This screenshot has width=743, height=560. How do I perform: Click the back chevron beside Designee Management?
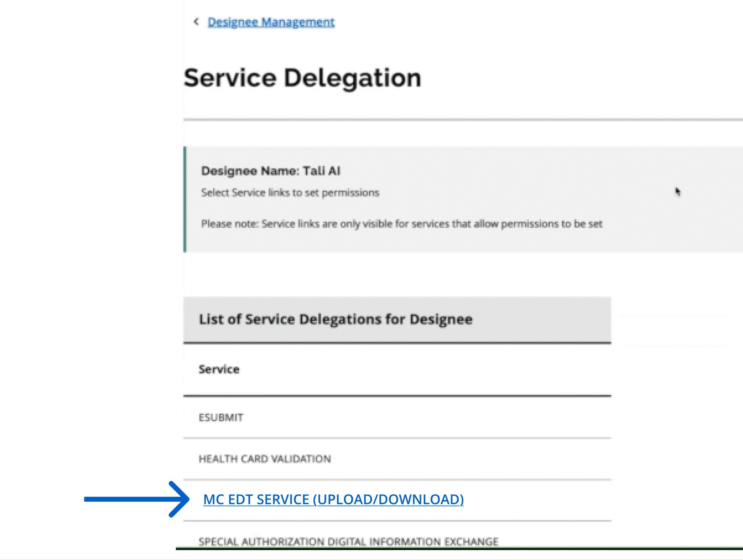pyautogui.click(x=196, y=22)
